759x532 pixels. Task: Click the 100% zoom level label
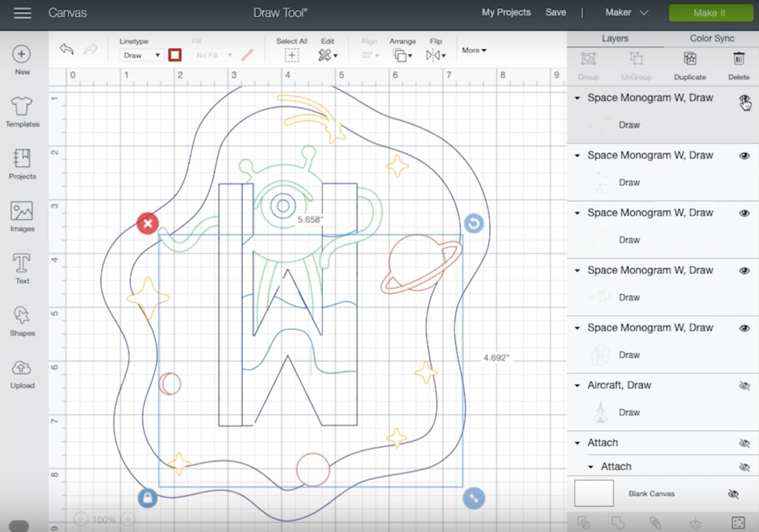104,520
